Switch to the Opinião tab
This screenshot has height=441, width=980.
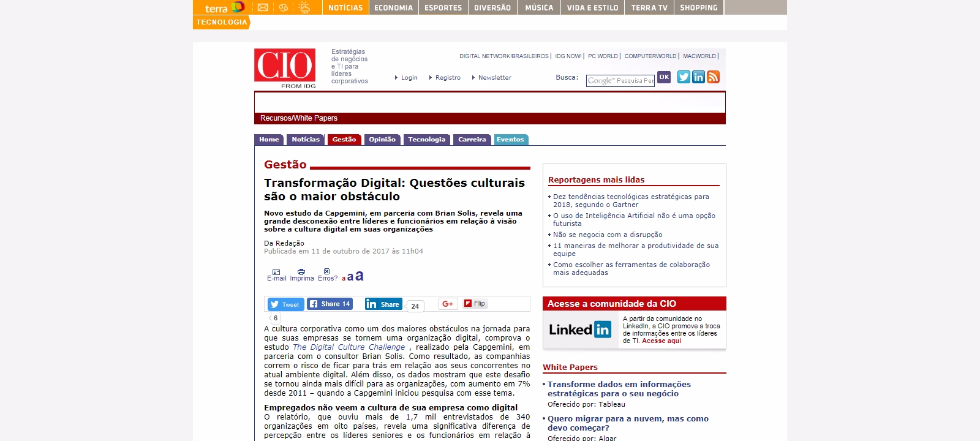(x=382, y=140)
